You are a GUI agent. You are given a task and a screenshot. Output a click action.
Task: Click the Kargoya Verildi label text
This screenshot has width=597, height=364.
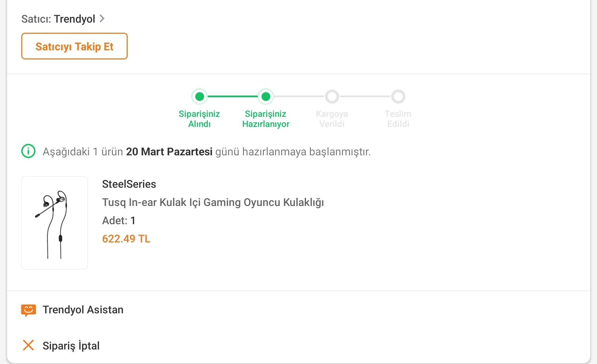[332, 119]
